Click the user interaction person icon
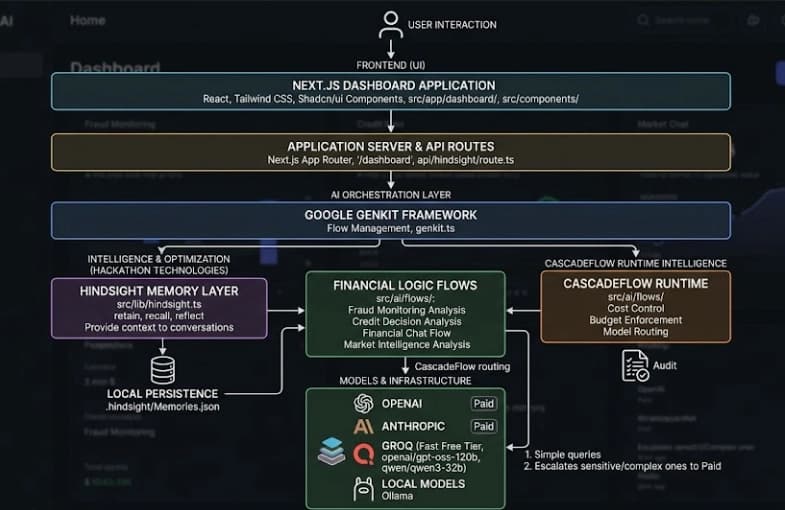This screenshot has width=785, height=510. [x=390, y=25]
